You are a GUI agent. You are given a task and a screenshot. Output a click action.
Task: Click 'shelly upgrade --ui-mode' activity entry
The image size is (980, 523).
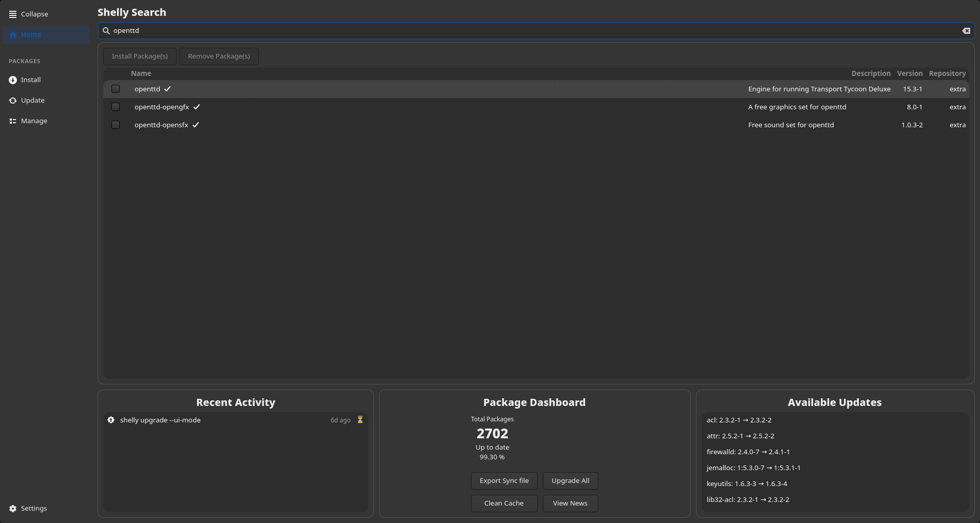pos(160,420)
